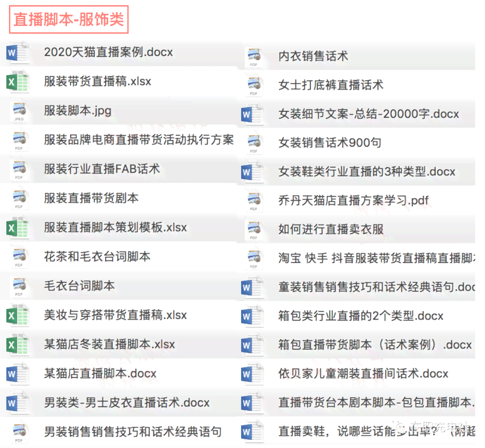Select file name 箱包直播带货脚本（话术案例）.docx

point(375,345)
